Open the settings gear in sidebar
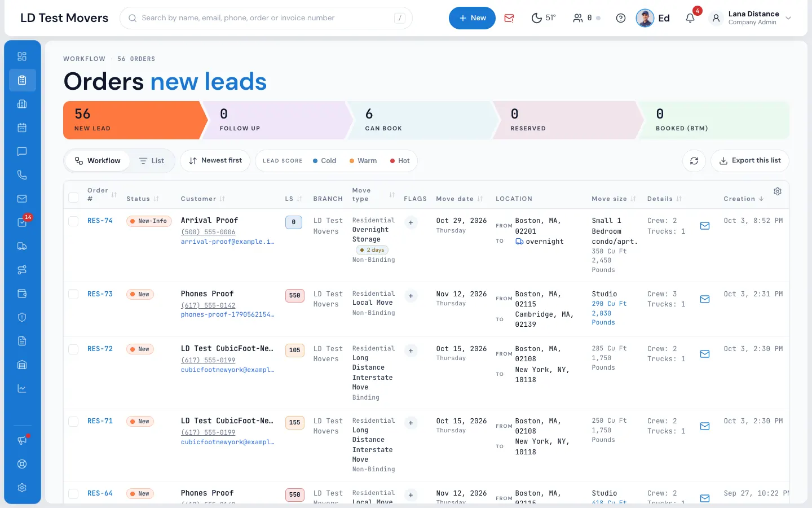This screenshot has width=812, height=508. pyautogui.click(x=22, y=488)
